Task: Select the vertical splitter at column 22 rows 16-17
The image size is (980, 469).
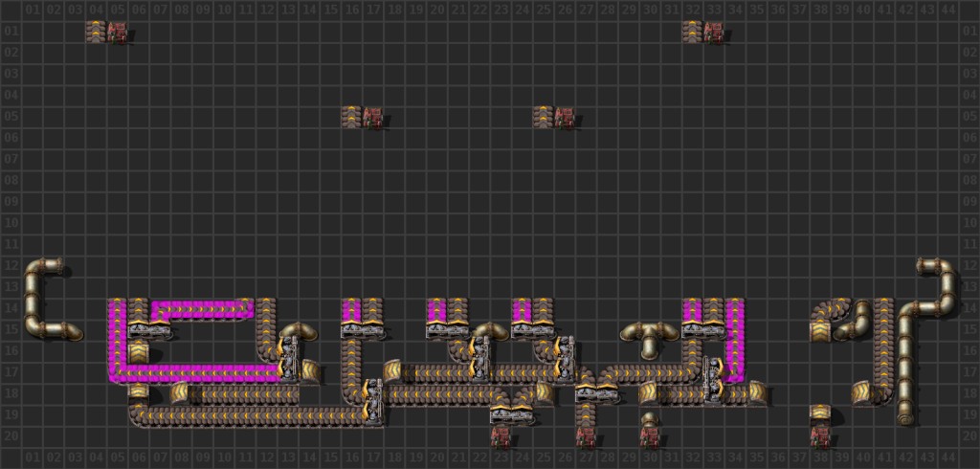Action: 479,359
